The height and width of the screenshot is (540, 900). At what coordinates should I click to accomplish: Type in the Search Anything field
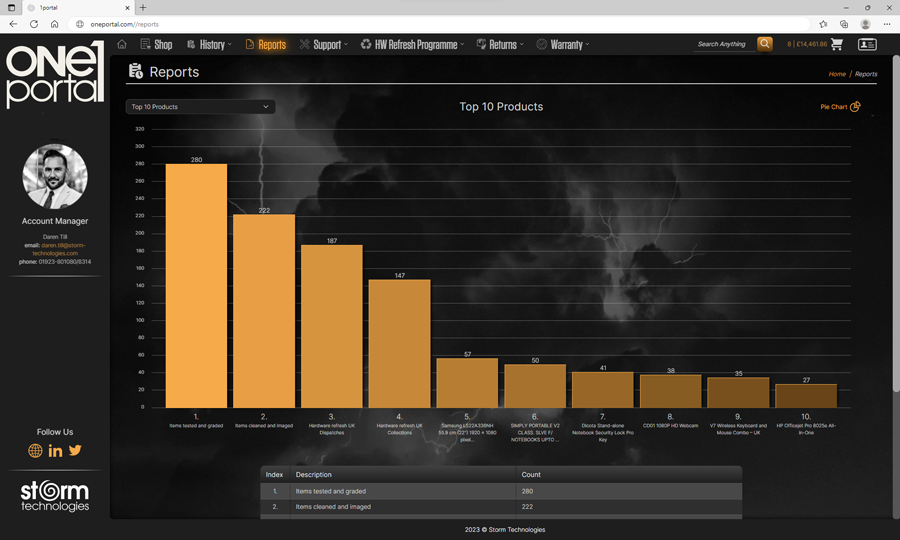pos(724,44)
